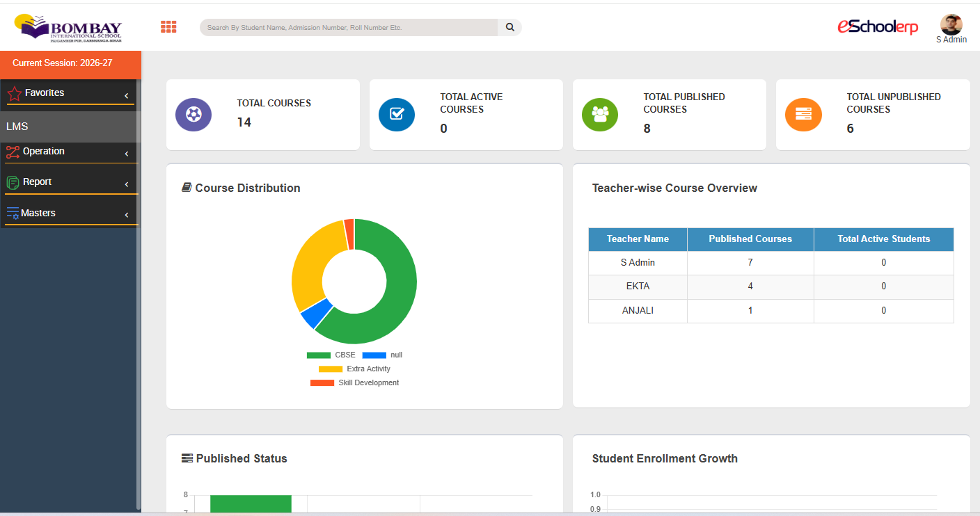980x516 pixels.
Task: Click EKTA's published courses value 4
Action: [750, 287]
